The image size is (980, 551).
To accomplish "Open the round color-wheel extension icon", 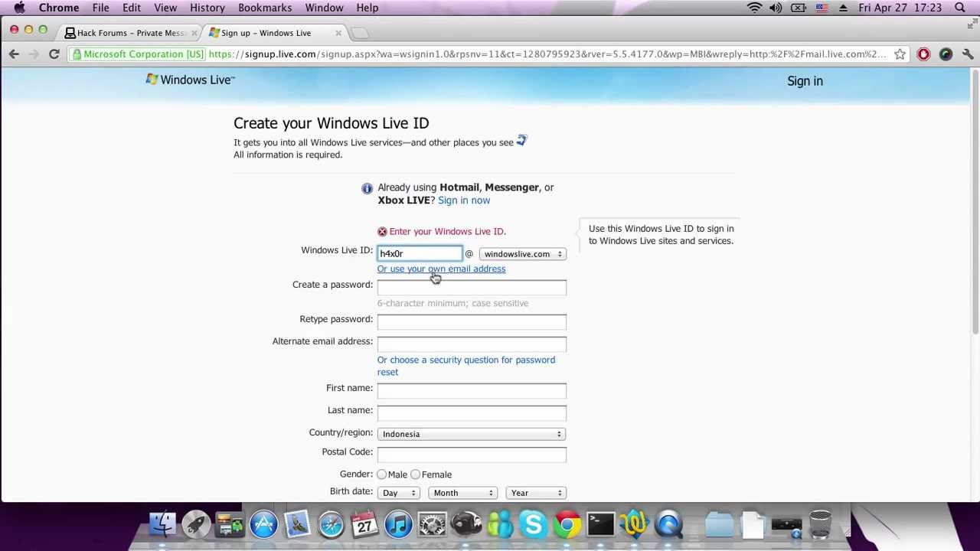I will click(946, 54).
